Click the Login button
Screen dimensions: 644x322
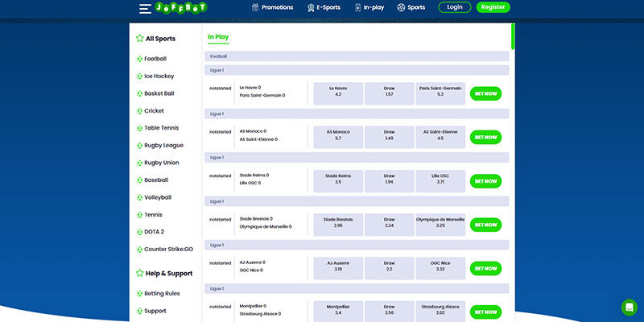pos(455,7)
